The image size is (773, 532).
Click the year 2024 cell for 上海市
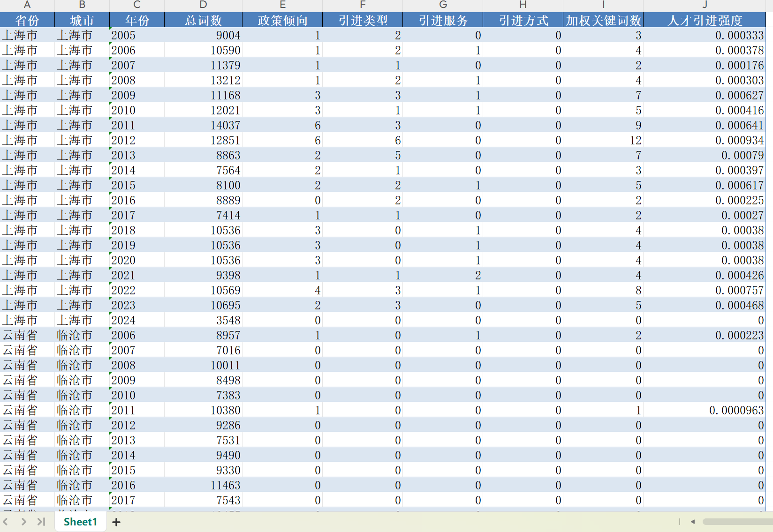136,320
